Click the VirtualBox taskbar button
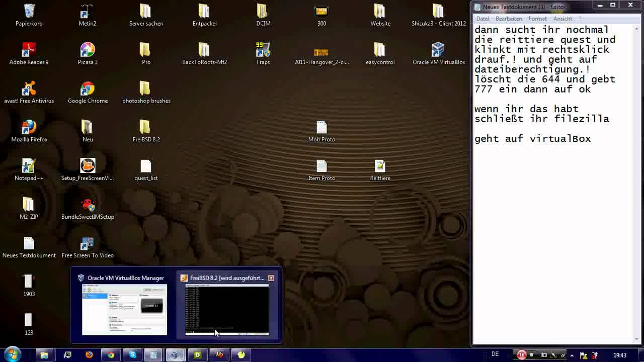Image resolution: width=644 pixels, height=362 pixels. [x=176, y=355]
